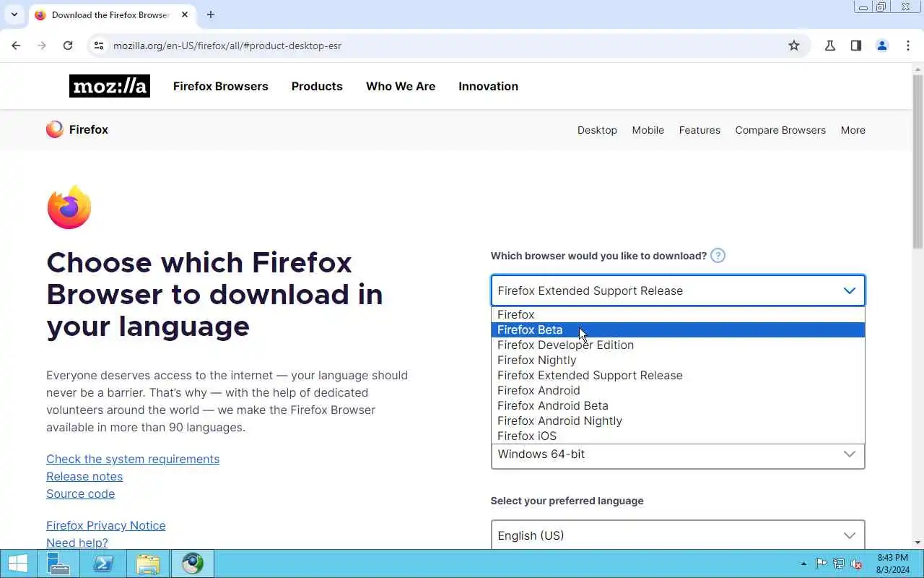
Task: View site information icon in address bar
Action: pos(100,46)
